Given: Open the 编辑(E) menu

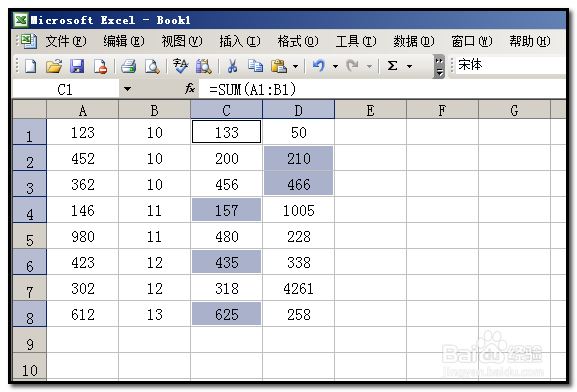Looking at the screenshot, I should coord(124,41).
